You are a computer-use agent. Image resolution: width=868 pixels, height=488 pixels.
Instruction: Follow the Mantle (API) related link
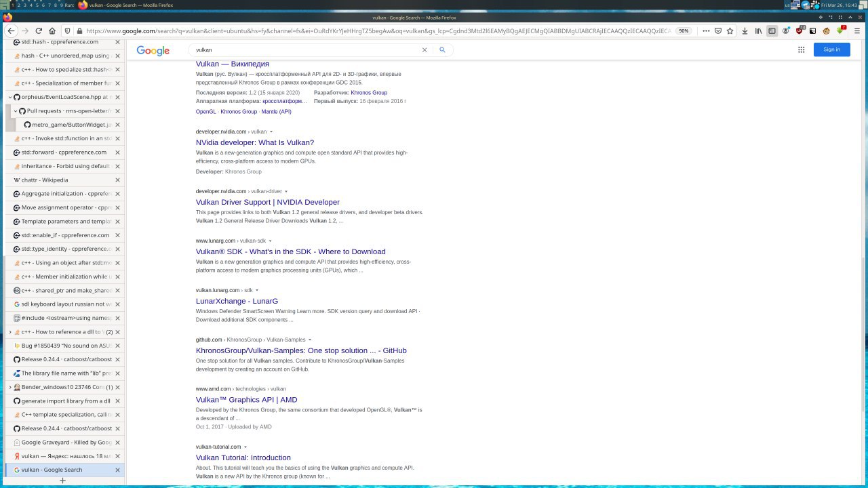[276, 112]
